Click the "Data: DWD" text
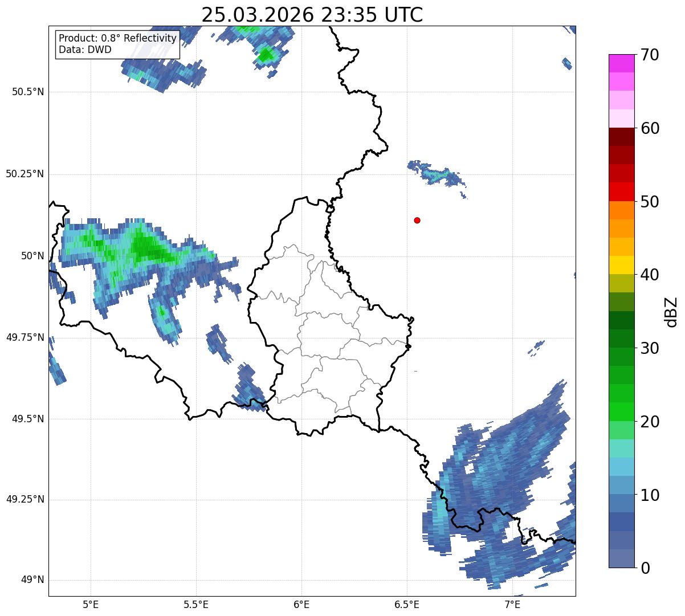Viewport: 685px width, 616px height. (x=85, y=50)
